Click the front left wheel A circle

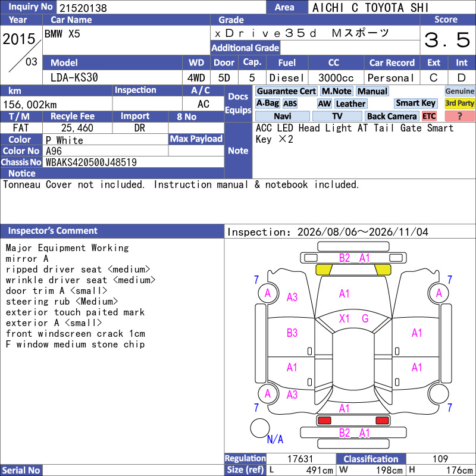pos(268,293)
